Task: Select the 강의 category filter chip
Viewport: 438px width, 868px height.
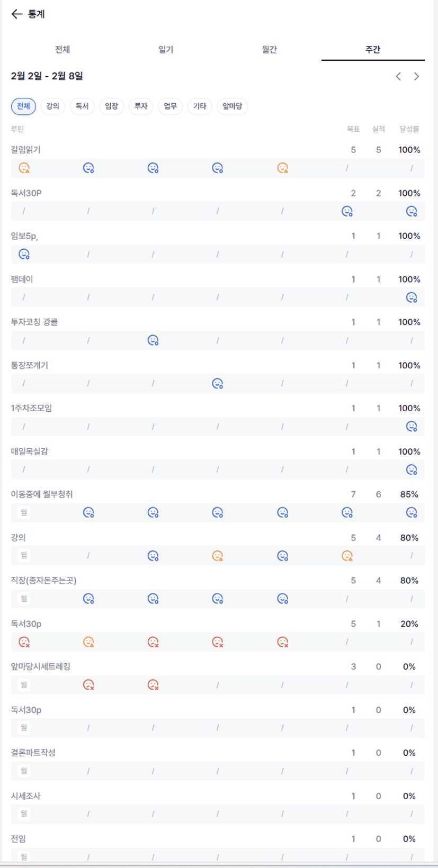Action: pyautogui.click(x=52, y=106)
